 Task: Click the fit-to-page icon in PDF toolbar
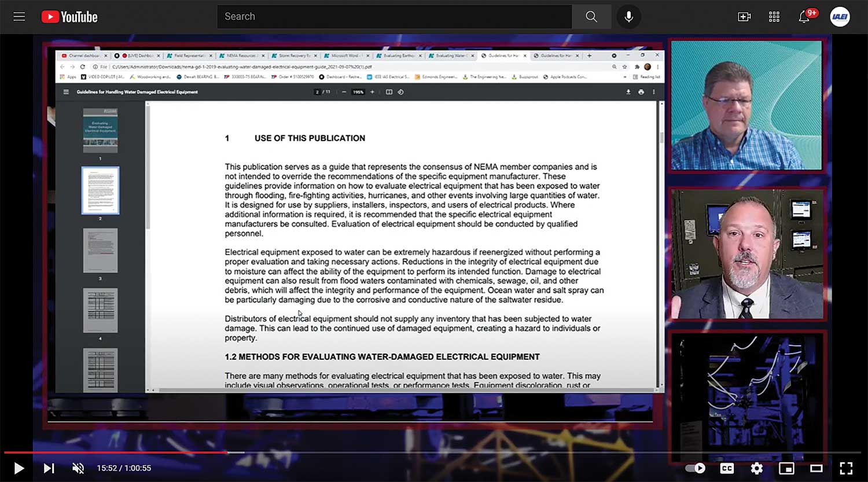389,91
